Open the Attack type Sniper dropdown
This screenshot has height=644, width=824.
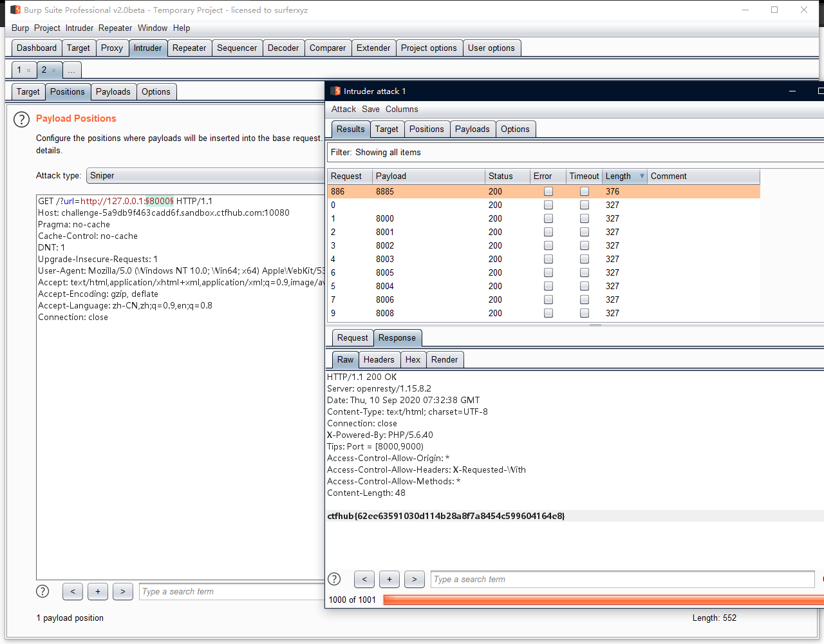tap(205, 176)
